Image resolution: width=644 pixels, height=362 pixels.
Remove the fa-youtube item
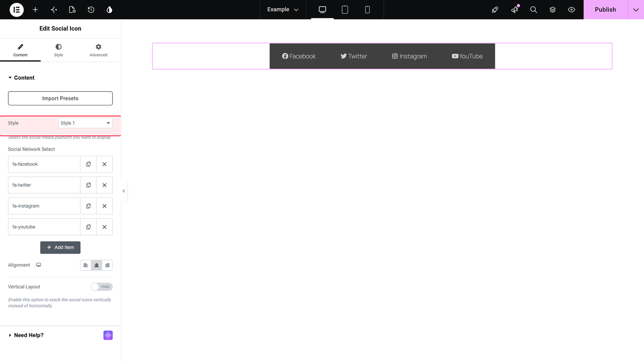point(105,227)
